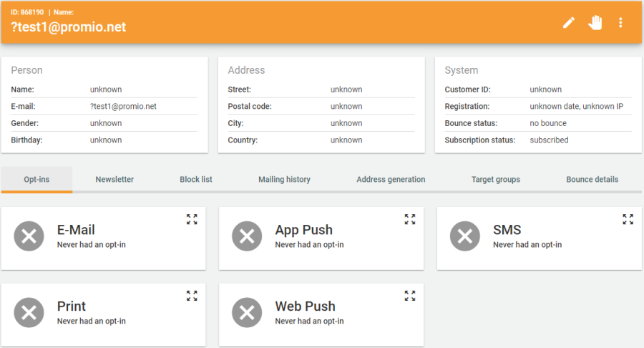
Task: Expand the Print opt-in card
Action: pos(192,296)
